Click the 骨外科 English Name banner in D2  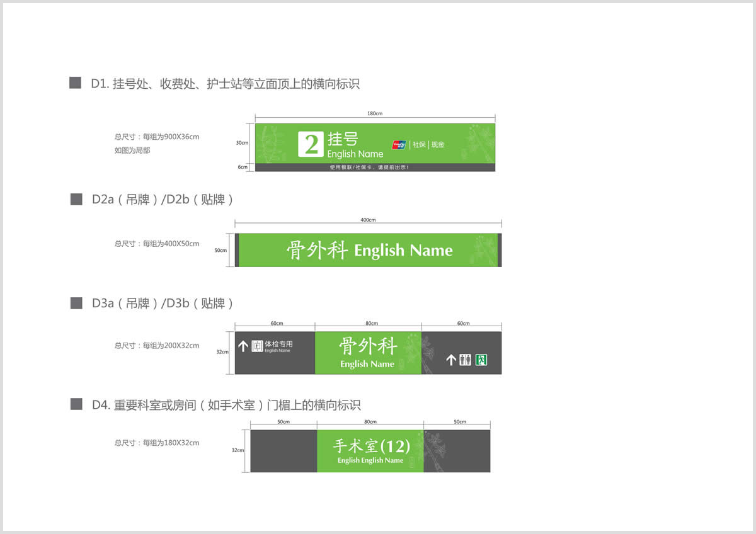point(369,250)
